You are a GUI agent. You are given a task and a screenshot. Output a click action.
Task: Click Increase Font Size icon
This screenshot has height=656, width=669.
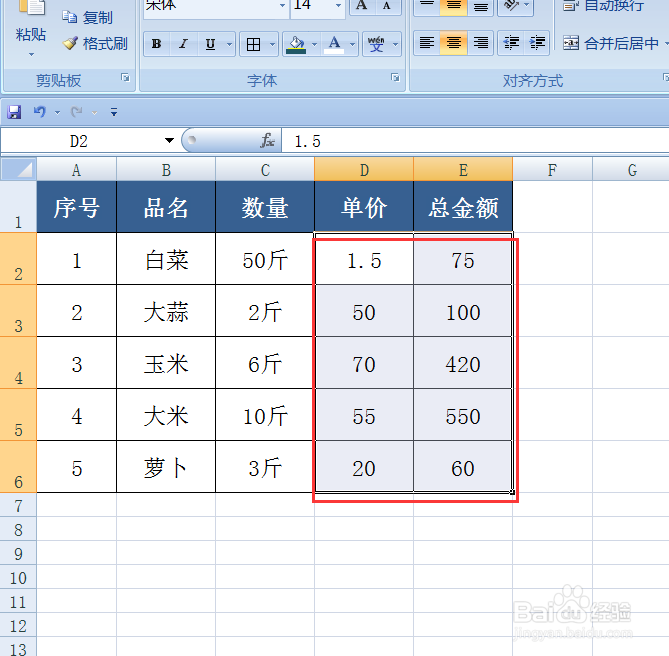click(x=362, y=6)
